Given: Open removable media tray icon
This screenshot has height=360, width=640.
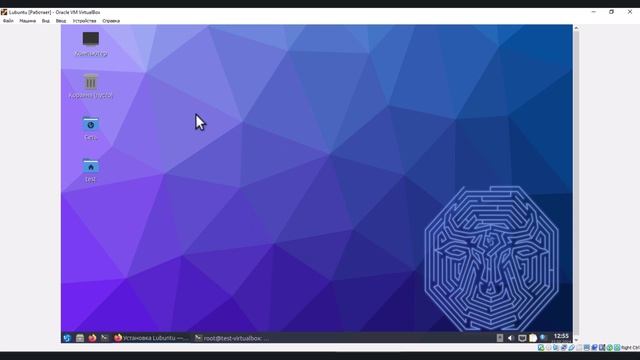Looking at the screenshot, I should pos(500,338).
